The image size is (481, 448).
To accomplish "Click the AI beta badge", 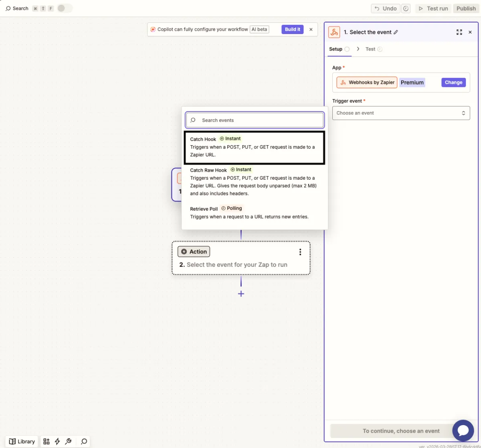I will coord(259,29).
